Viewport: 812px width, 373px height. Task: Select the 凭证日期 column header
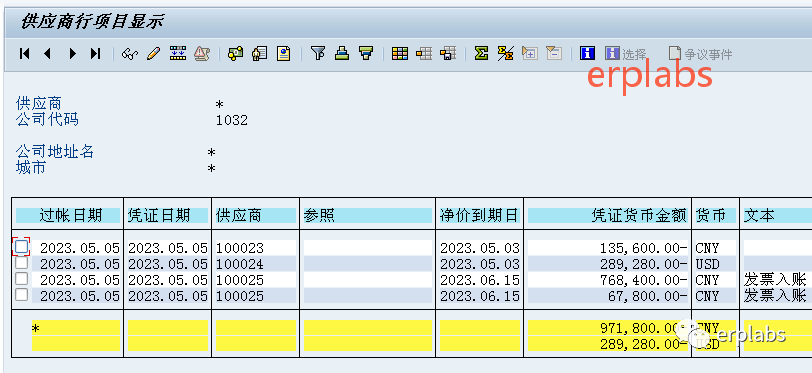pos(167,215)
